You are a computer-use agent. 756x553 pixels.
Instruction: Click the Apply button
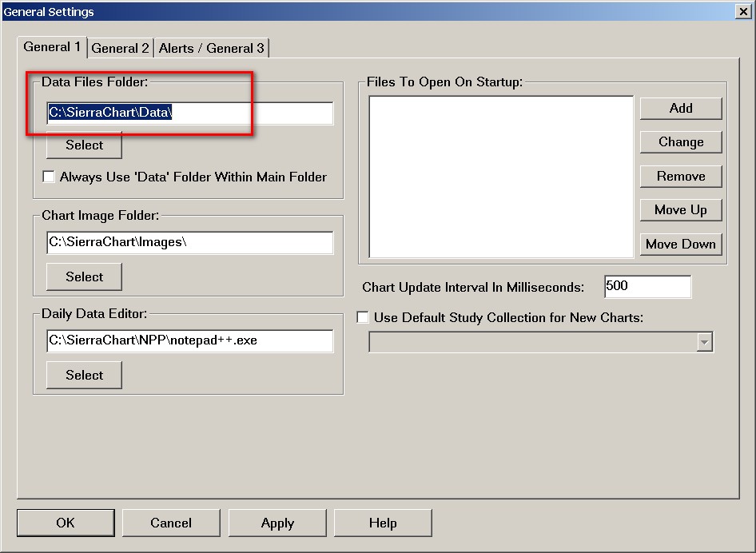(277, 523)
